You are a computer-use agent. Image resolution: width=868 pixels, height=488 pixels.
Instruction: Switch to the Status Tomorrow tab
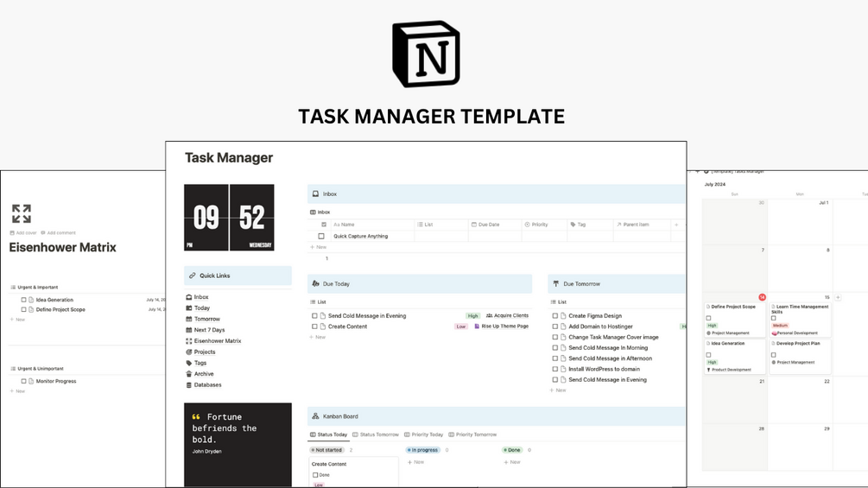click(376, 434)
